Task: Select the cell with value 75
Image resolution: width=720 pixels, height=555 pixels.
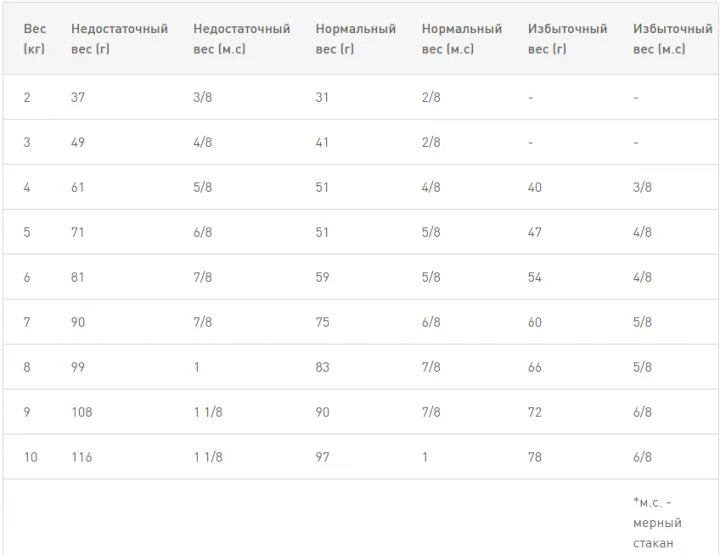Action: pyautogui.click(x=322, y=322)
